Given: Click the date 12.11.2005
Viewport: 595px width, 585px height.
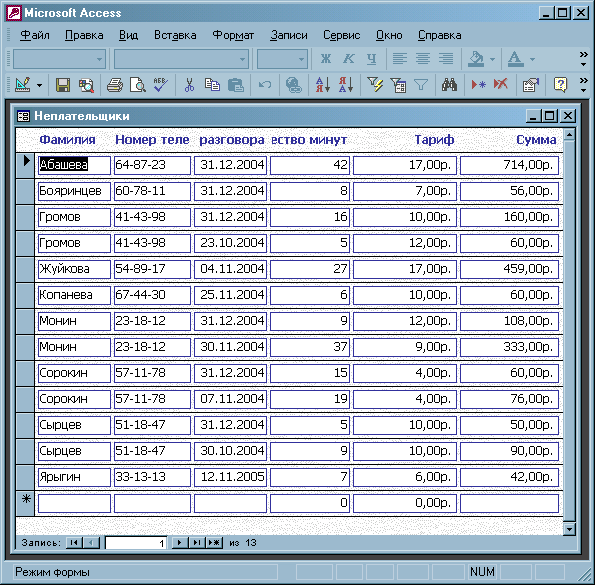Looking at the screenshot, I should point(230,477).
